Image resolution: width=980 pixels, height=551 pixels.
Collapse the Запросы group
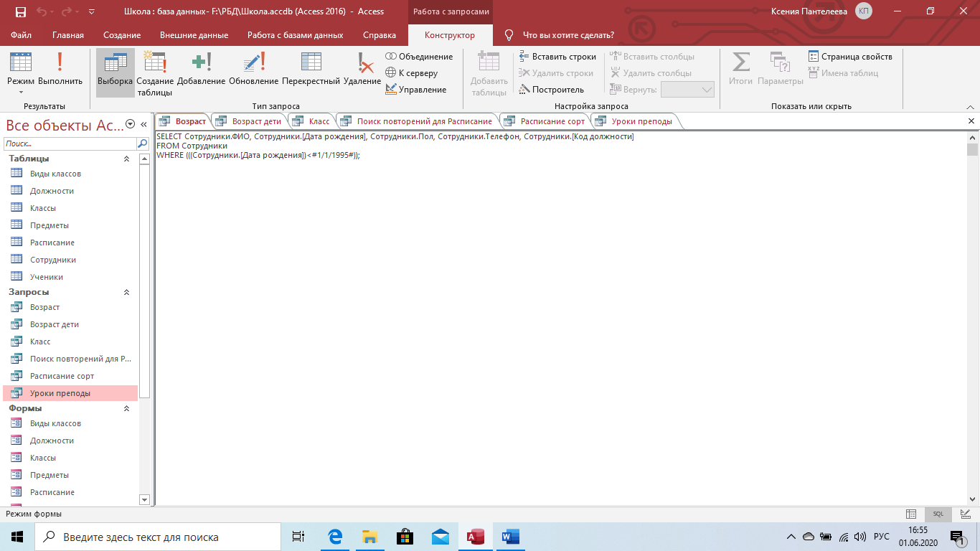point(126,292)
